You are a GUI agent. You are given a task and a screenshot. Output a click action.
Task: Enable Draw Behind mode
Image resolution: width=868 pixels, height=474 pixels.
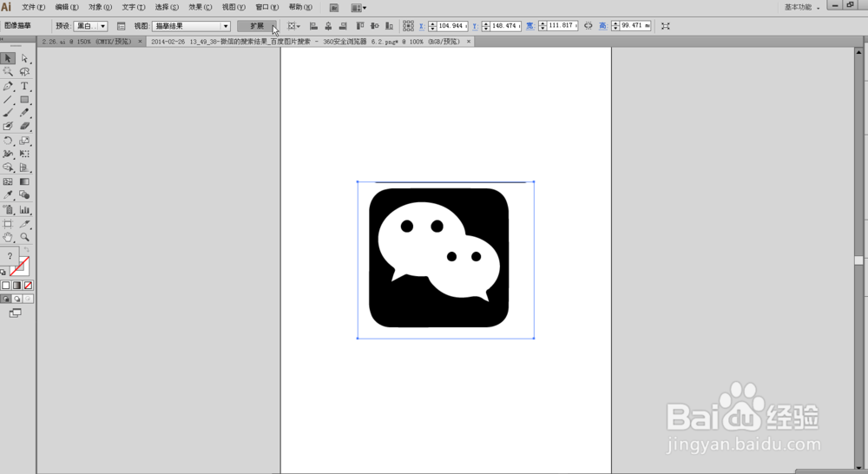pos(16,299)
